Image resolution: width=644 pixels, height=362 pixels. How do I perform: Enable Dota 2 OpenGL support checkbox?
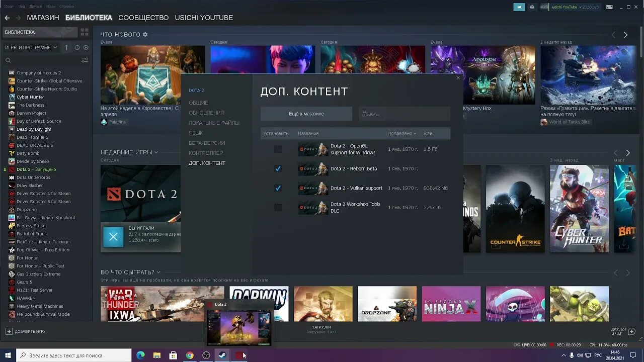click(278, 149)
